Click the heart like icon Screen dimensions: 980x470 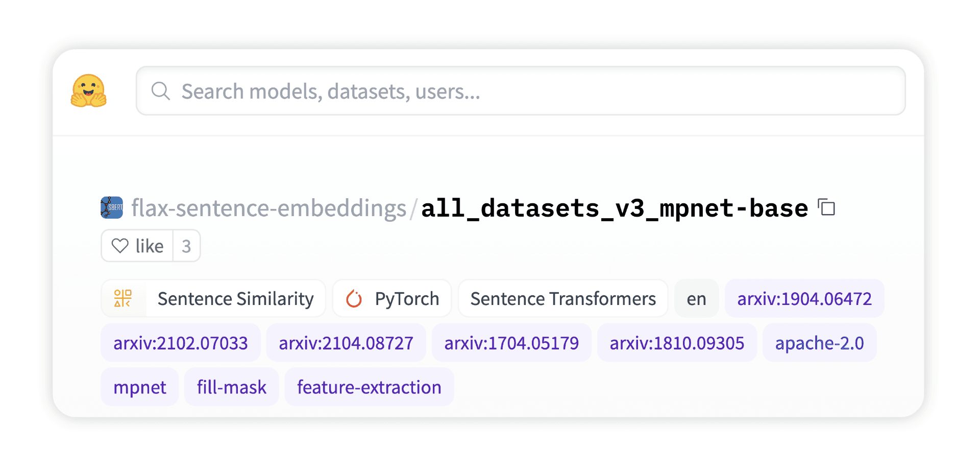(120, 246)
